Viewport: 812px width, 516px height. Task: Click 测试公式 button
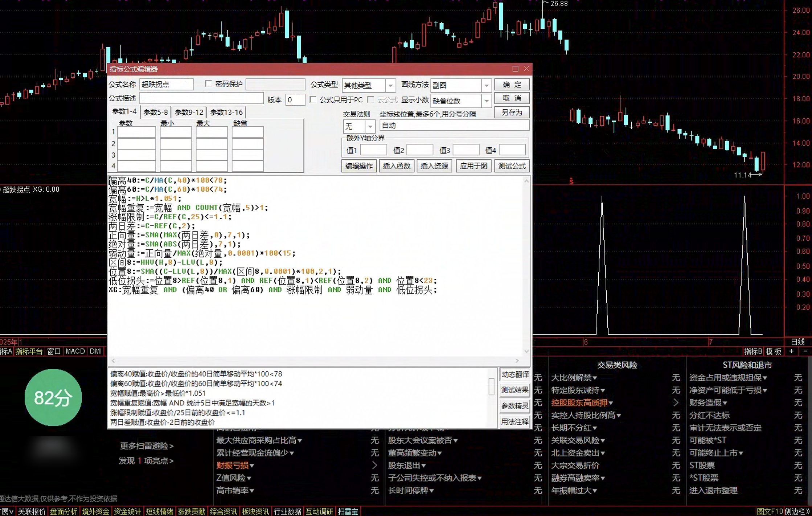click(512, 166)
